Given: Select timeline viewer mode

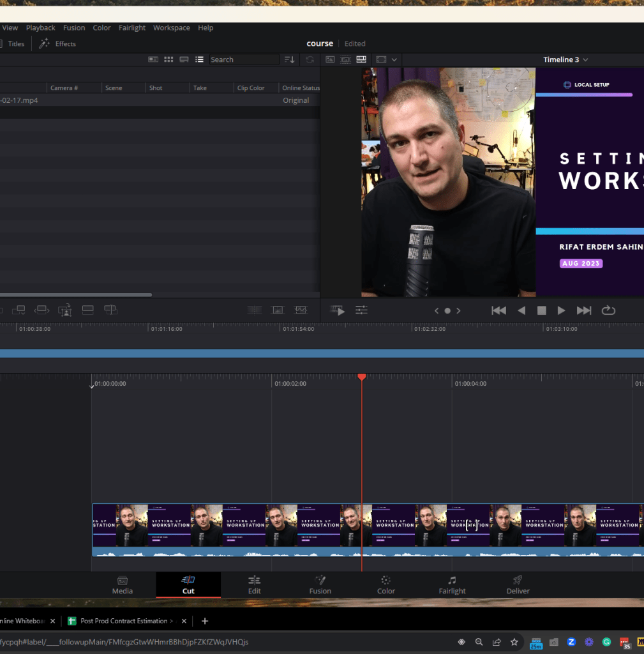Looking at the screenshot, I should tap(361, 59).
